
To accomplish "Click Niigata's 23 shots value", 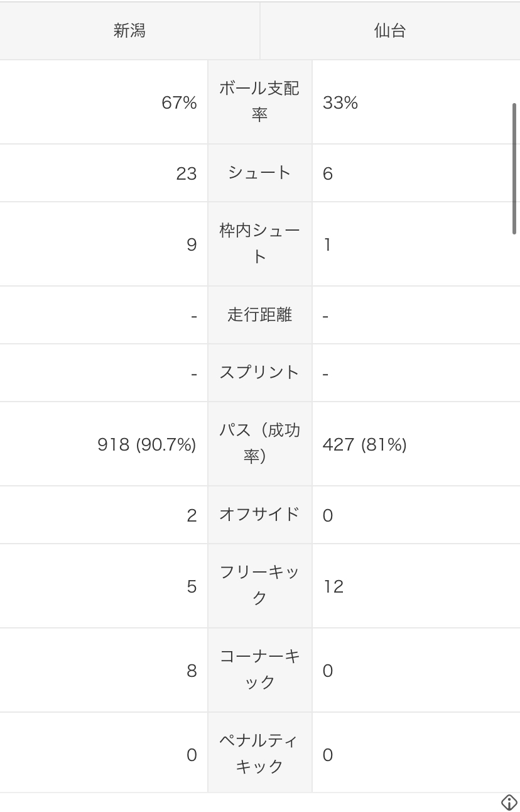I will (x=187, y=174).
